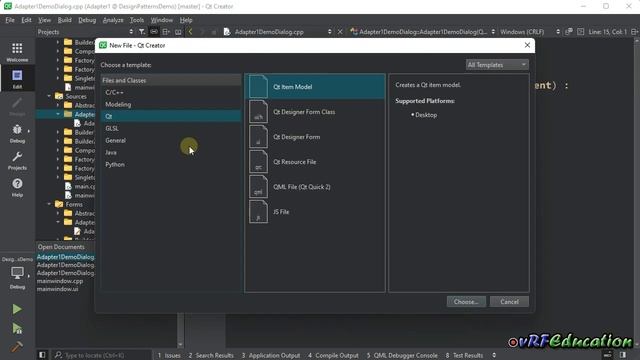The image size is (640, 360).
Task: Select the Qt Designer Form Class template
Action: pyautogui.click(x=315, y=112)
